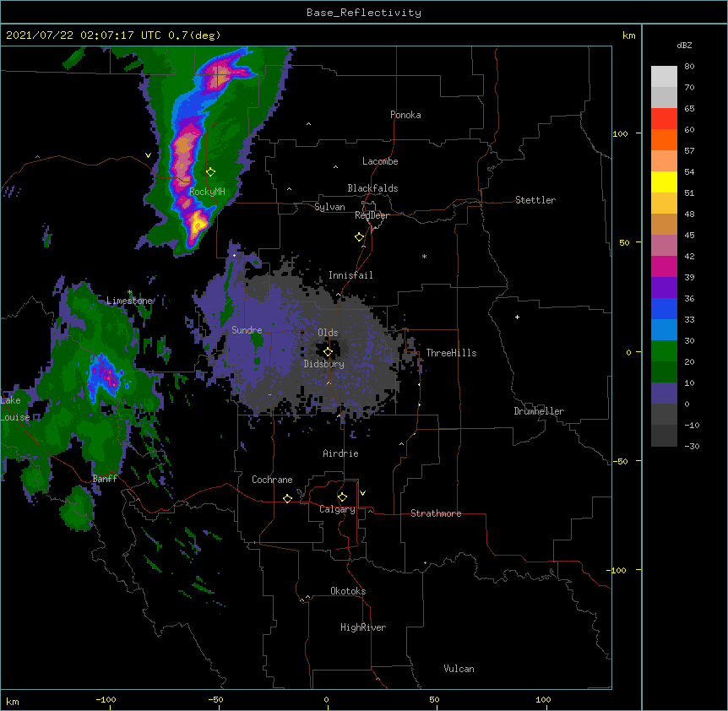Click the Calgary city label
Image resolution: width=728 pixels, height=711 pixels.
[337, 509]
